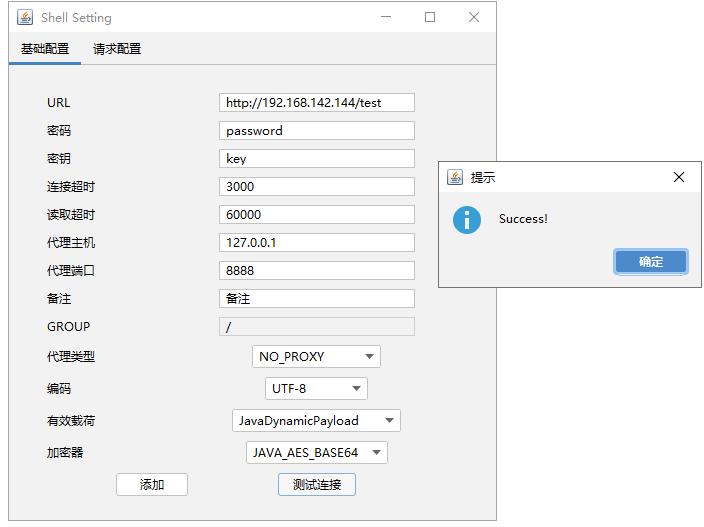Screen dimensions: 704x527
Task: Click the GROUP label
Action: coord(68,327)
